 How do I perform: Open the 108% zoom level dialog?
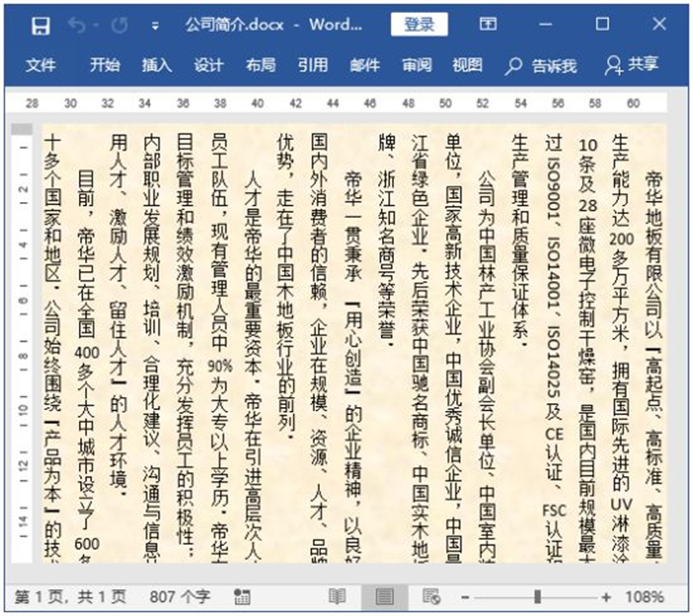click(644, 597)
